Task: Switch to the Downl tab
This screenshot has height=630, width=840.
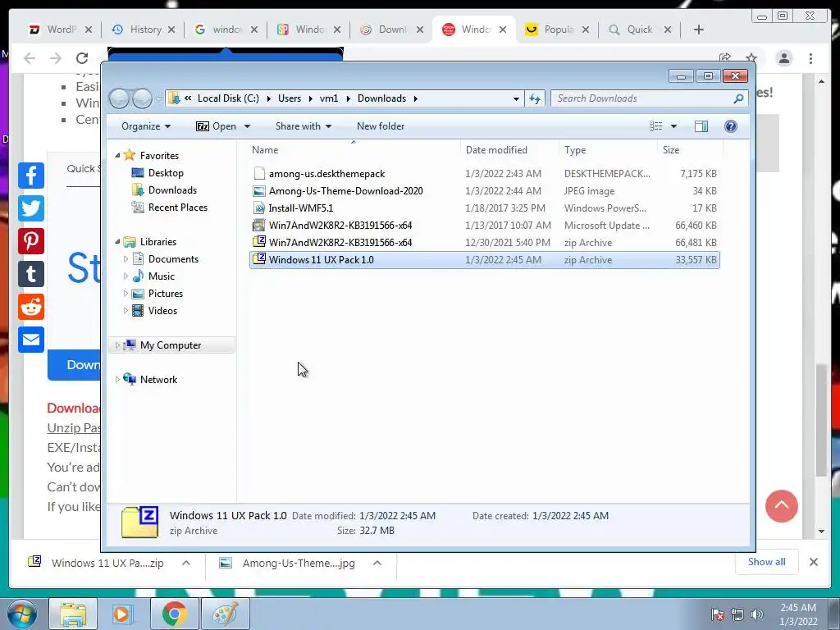Action: tap(393, 30)
